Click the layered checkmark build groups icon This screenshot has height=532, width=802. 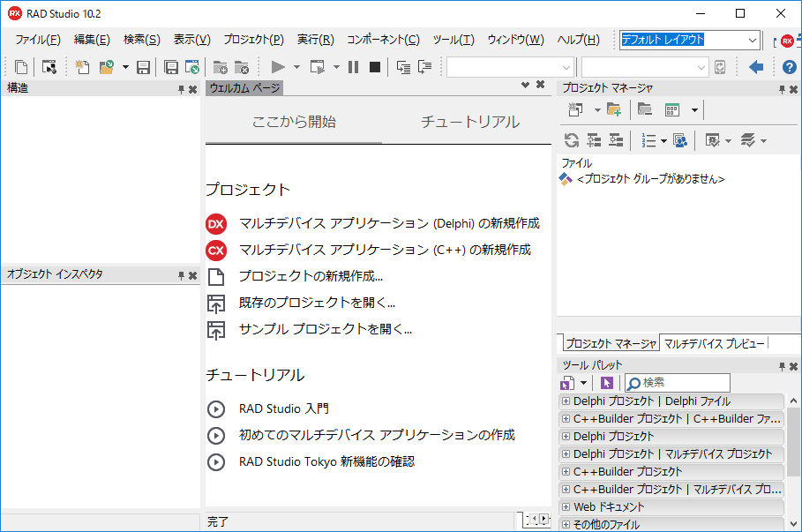point(748,140)
